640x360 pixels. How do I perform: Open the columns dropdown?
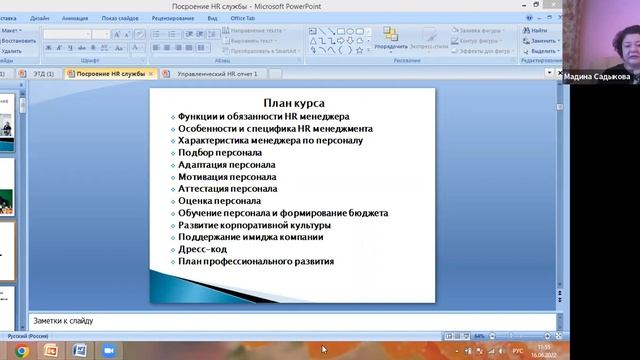202,48
